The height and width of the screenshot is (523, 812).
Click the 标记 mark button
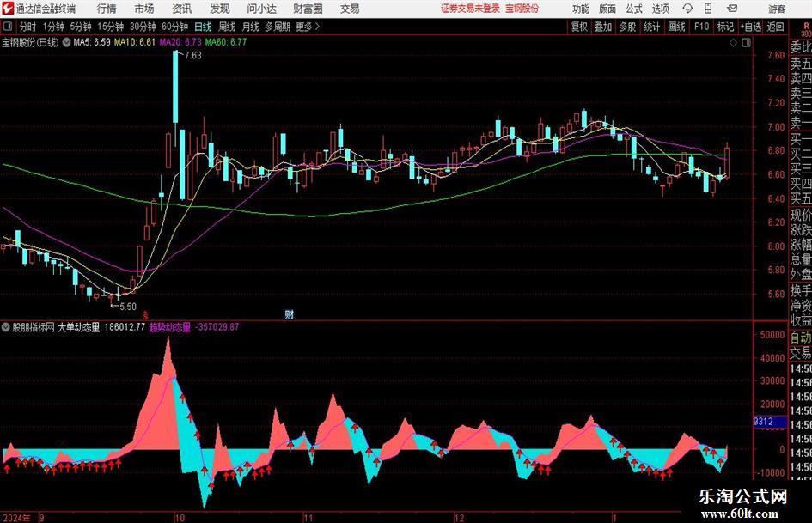[725, 27]
